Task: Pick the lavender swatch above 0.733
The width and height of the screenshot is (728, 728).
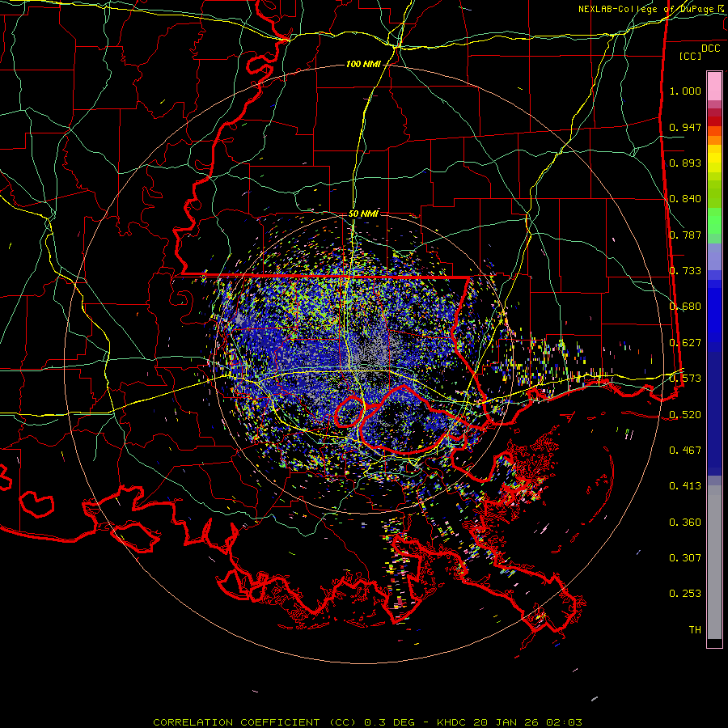Action: pyautogui.click(x=714, y=257)
